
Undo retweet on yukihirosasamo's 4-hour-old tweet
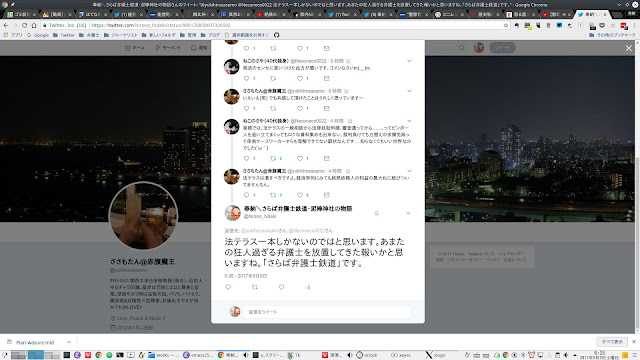point(273,195)
